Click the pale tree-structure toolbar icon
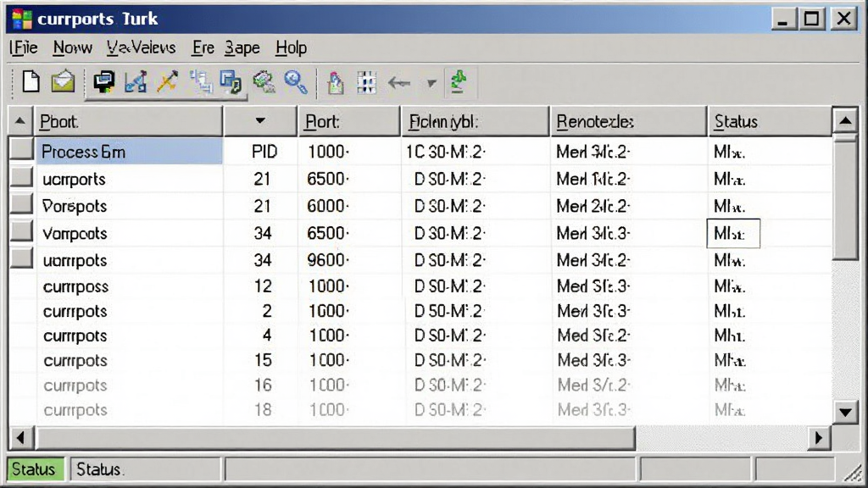 (x=200, y=82)
